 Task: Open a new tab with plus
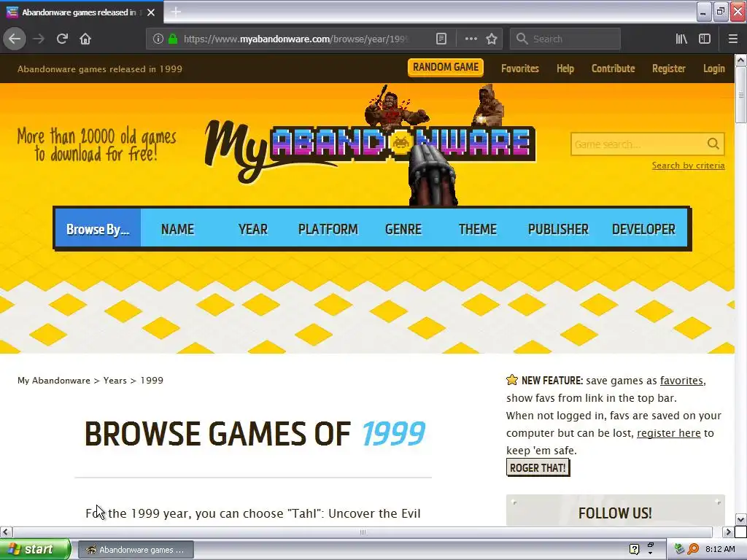click(x=176, y=12)
